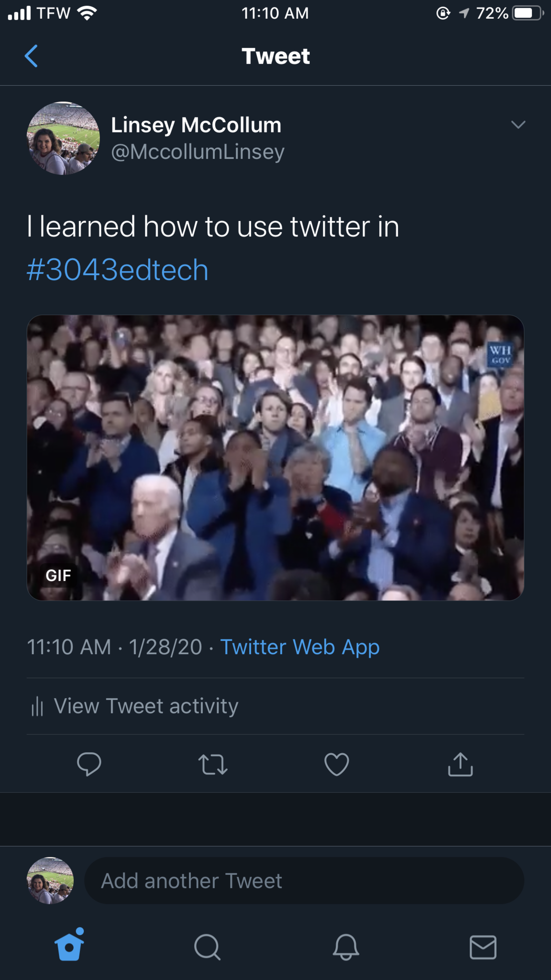Viewport: 551px width, 980px height.
Task: Like the tweet with heart icon
Action: [x=336, y=764]
